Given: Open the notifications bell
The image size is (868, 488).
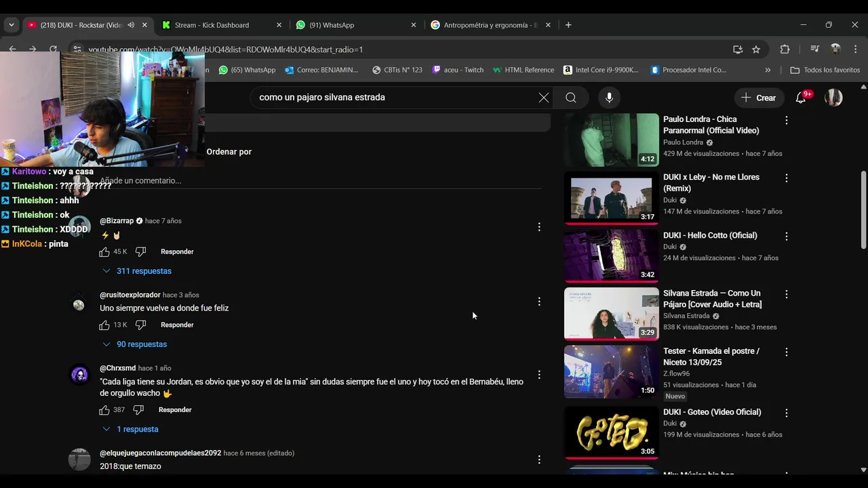Looking at the screenshot, I should tap(800, 98).
